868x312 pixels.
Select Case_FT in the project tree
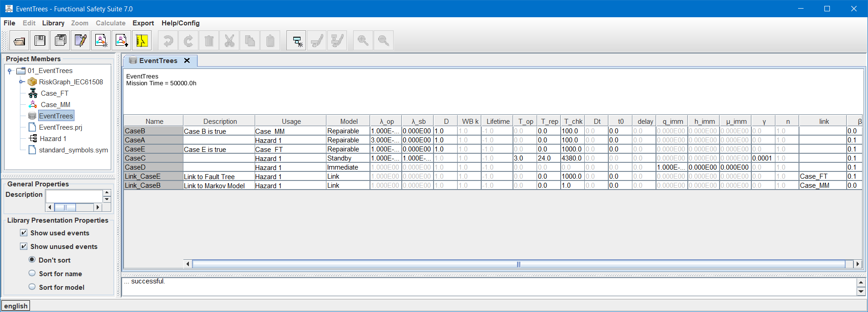tap(54, 93)
